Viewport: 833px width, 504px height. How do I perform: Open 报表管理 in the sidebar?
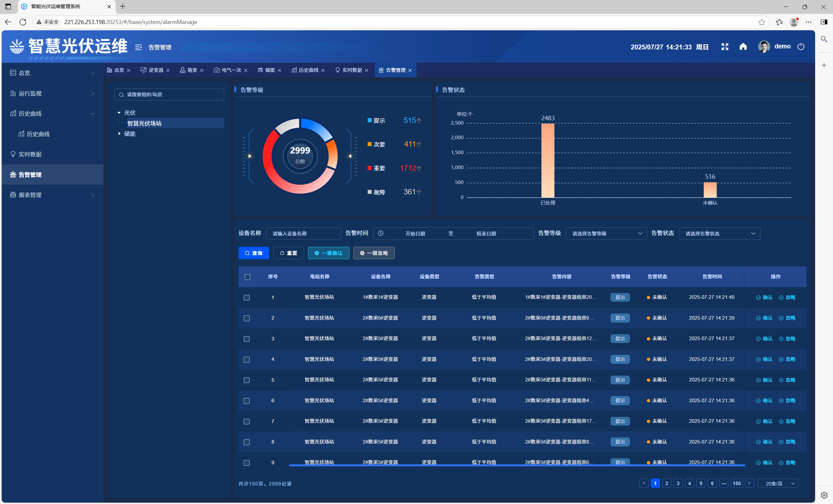(x=30, y=195)
